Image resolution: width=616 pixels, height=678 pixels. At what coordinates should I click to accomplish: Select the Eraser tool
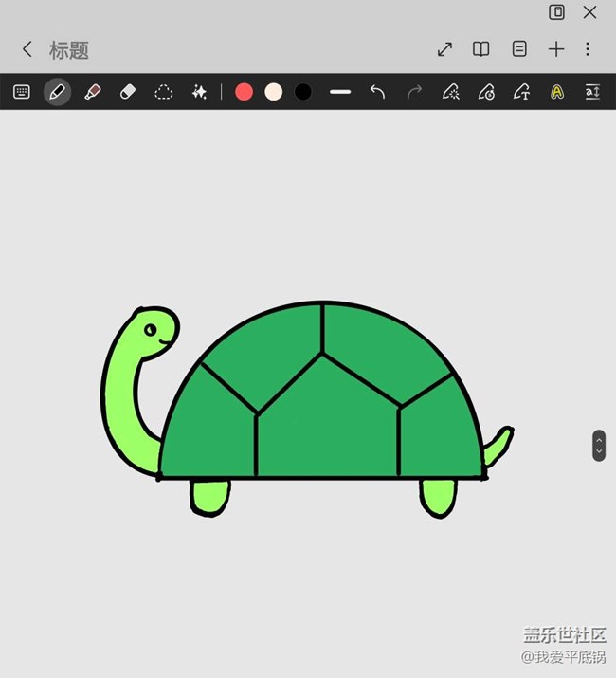point(128,92)
